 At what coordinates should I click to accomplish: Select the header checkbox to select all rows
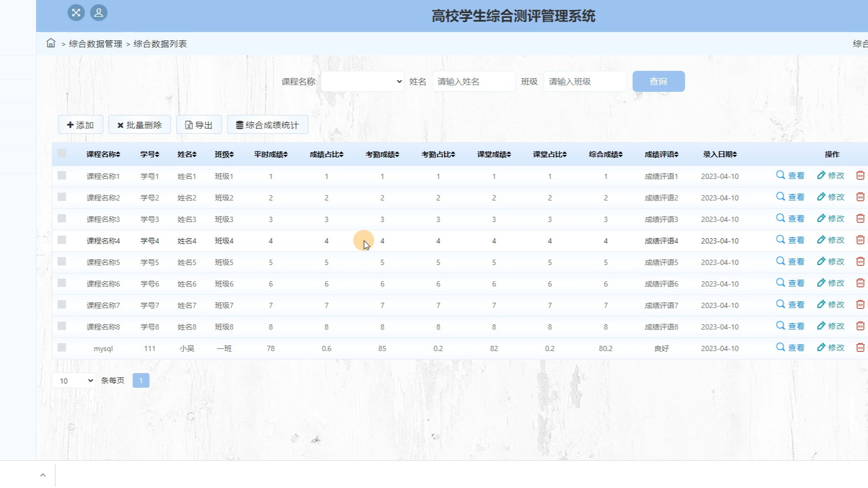click(61, 153)
